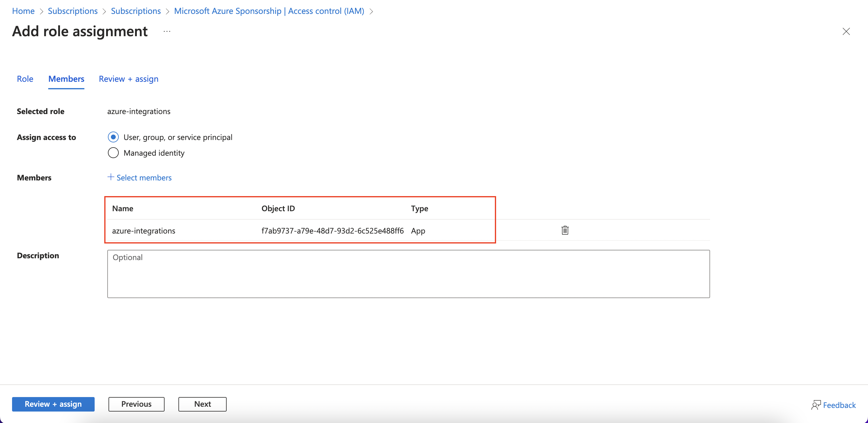Navigate to Home via breadcrumb
The width and height of the screenshot is (868, 423).
point(23,11)
